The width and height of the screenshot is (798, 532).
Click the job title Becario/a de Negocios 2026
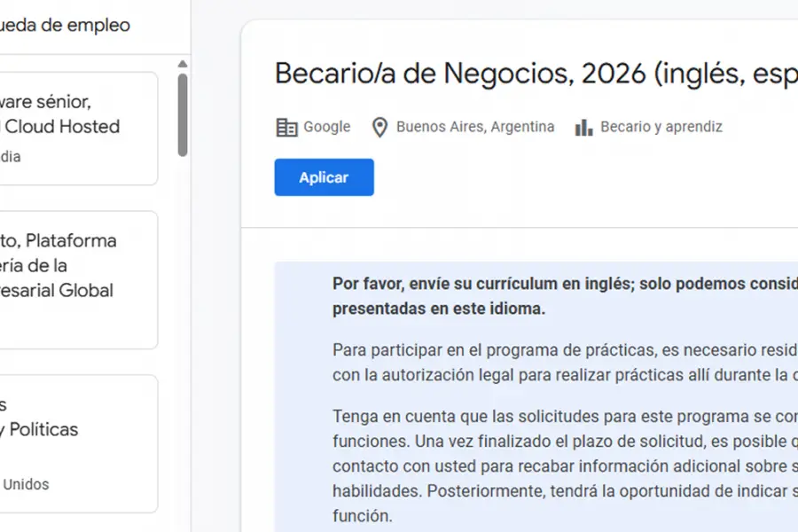pos(532,74)
